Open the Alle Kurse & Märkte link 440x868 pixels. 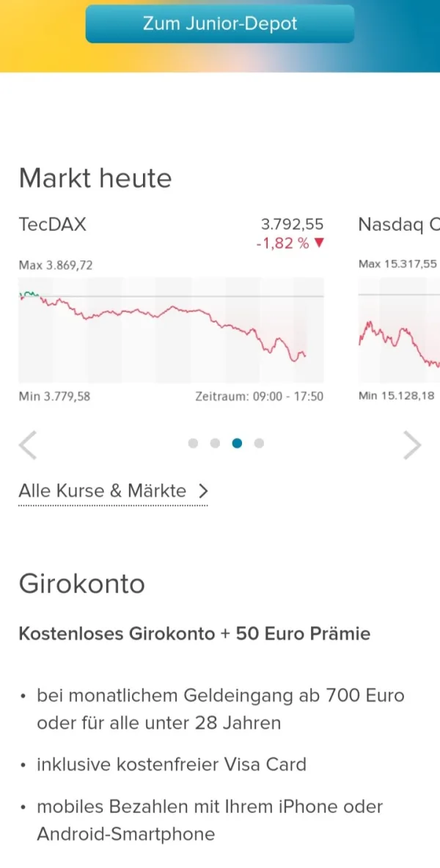click(103, 491)
